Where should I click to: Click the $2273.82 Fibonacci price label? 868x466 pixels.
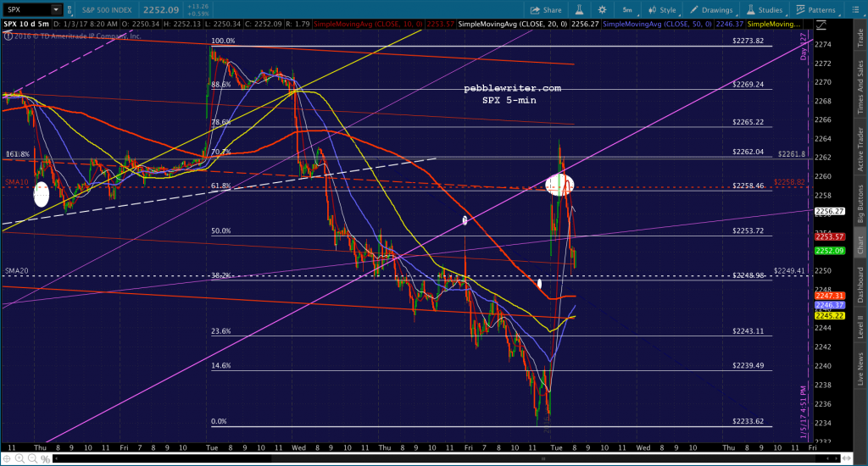(748, 41)
